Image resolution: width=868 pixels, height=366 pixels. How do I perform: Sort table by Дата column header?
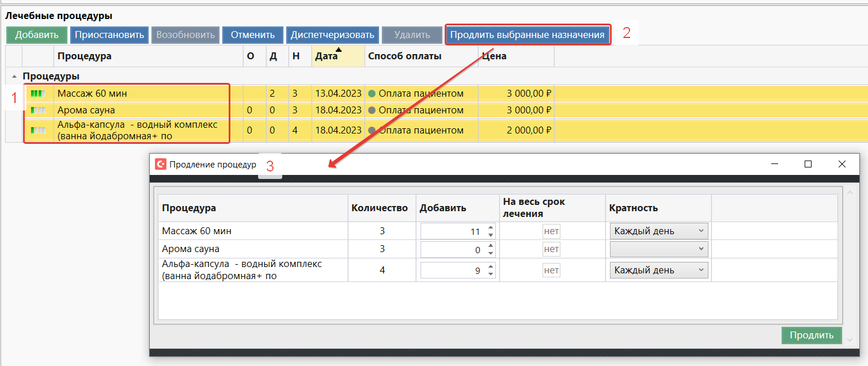coord(327,56)
